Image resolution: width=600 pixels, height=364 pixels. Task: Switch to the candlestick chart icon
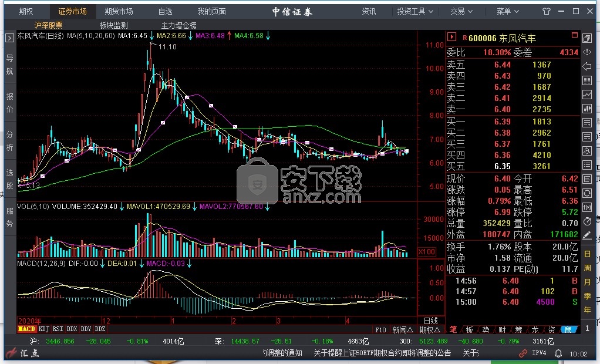coord(587,109)
